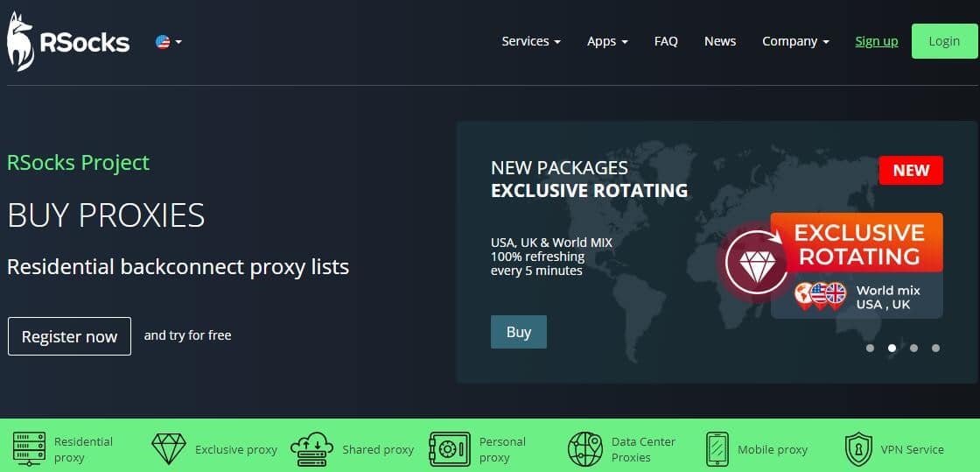The width and height of the screenshot is (980, 472).
Task: Expand the Services menu
Action: (x=531, y=41)
